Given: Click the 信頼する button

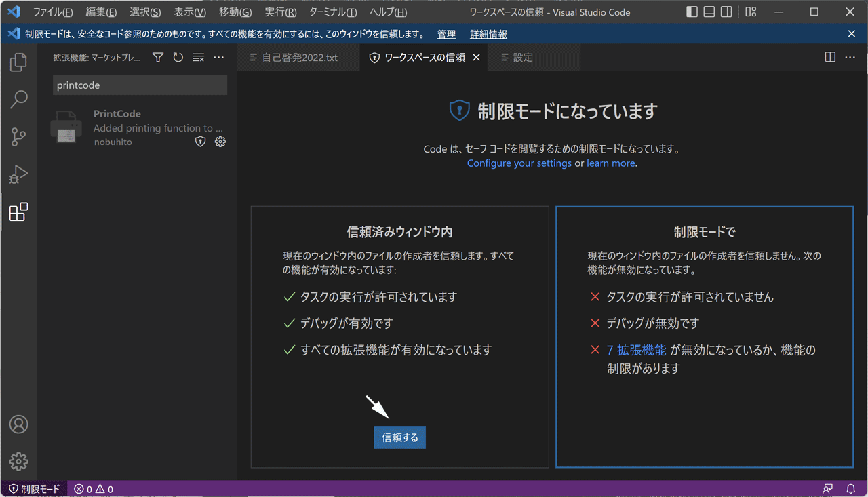Looking at the screenshot, I should (400, 437).
